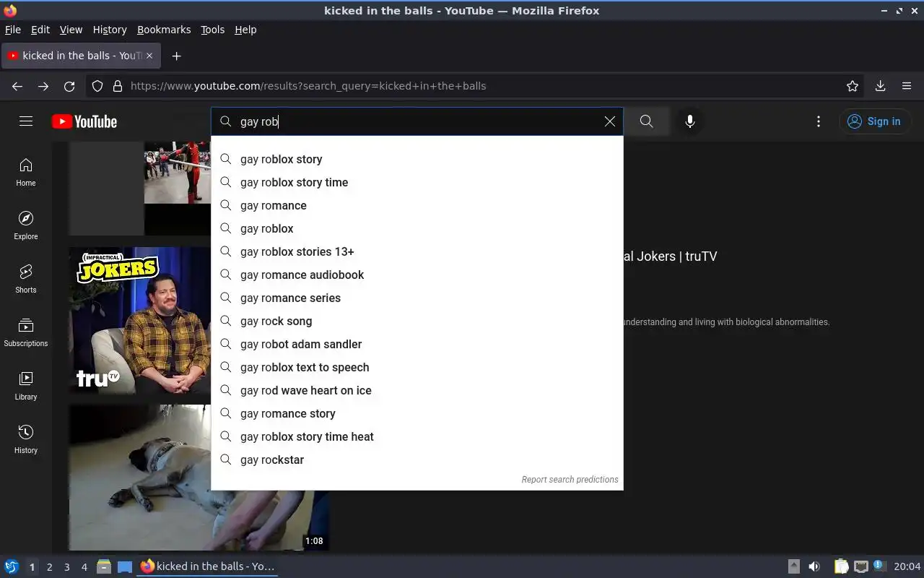Click the YouTube search input field
The image size is (924, 578).
419,121
